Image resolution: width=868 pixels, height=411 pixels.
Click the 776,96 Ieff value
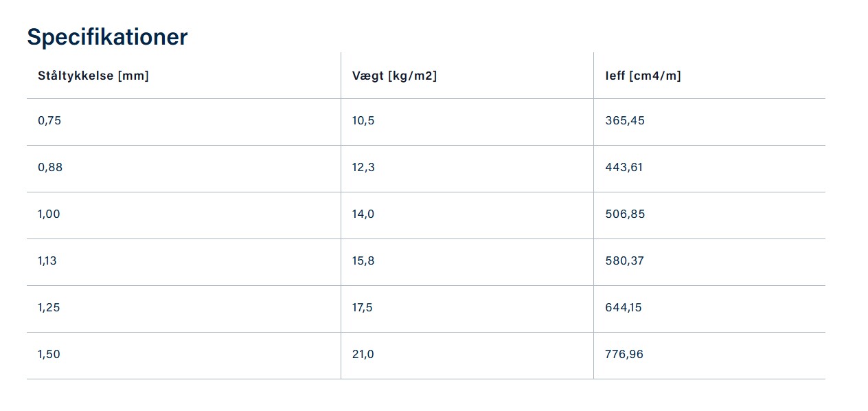624,355
